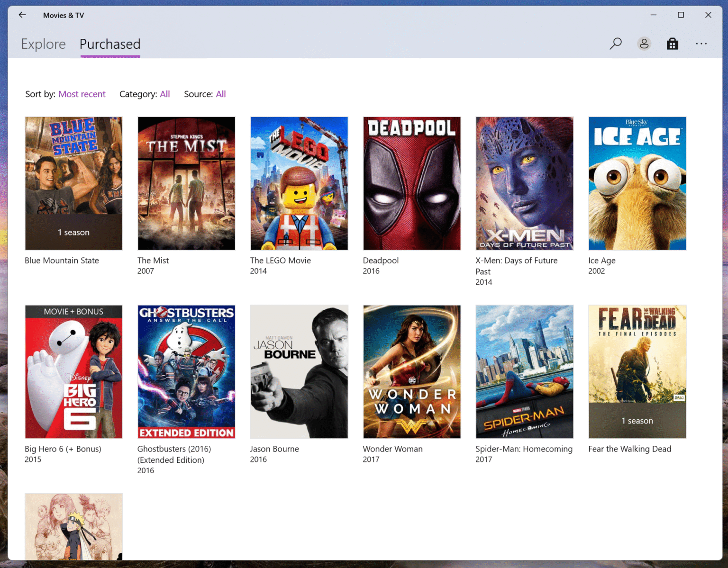Image resolution: width=728 pixels, height=568 pixels.
Task: Open Big Hero 6 with bonus content
Action: [73, 371]
